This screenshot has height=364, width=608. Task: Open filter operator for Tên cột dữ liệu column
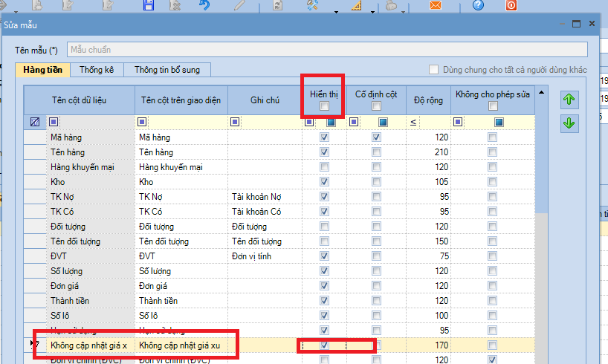point(54,122)
